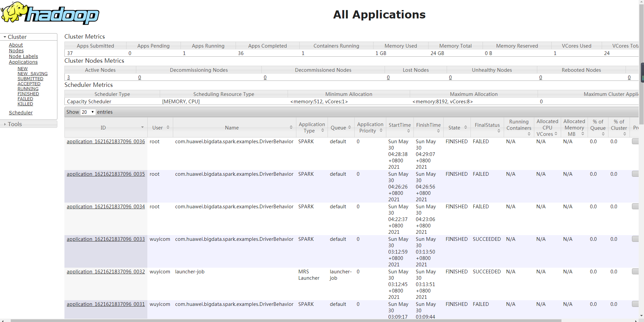Image resolution: width=644 pixels, height=322 pixels.
Task: Sort by StartTime column arrows
Action: click(408, 131)
